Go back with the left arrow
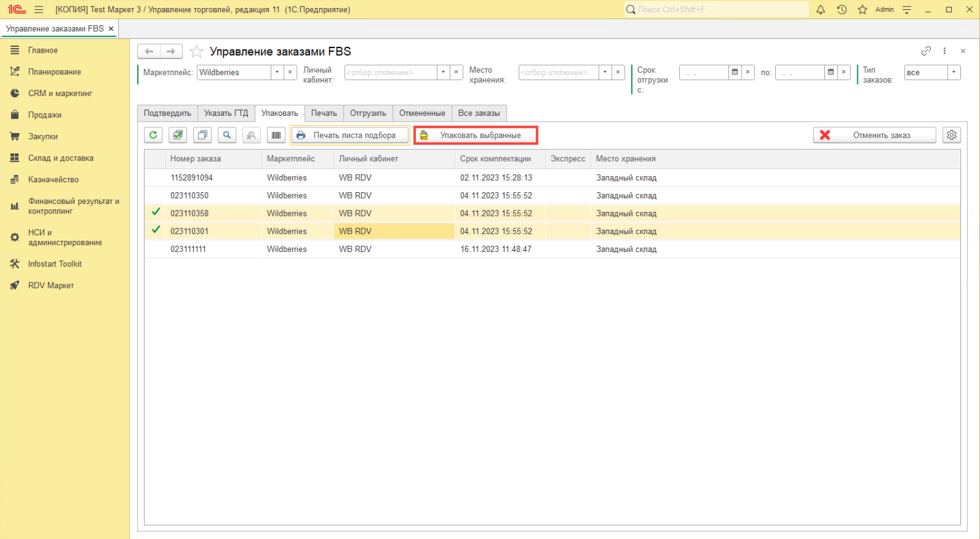980x539 pixels. pos(149,52)
